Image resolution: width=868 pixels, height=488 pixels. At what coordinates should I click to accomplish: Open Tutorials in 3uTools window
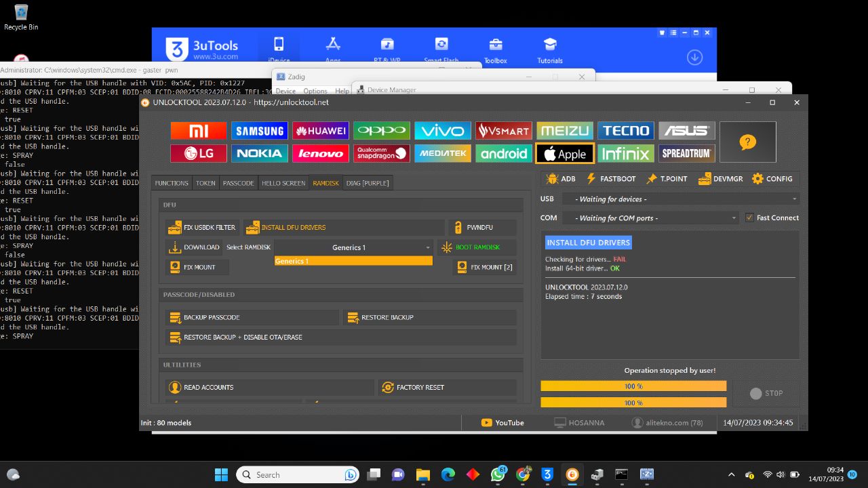550,49
